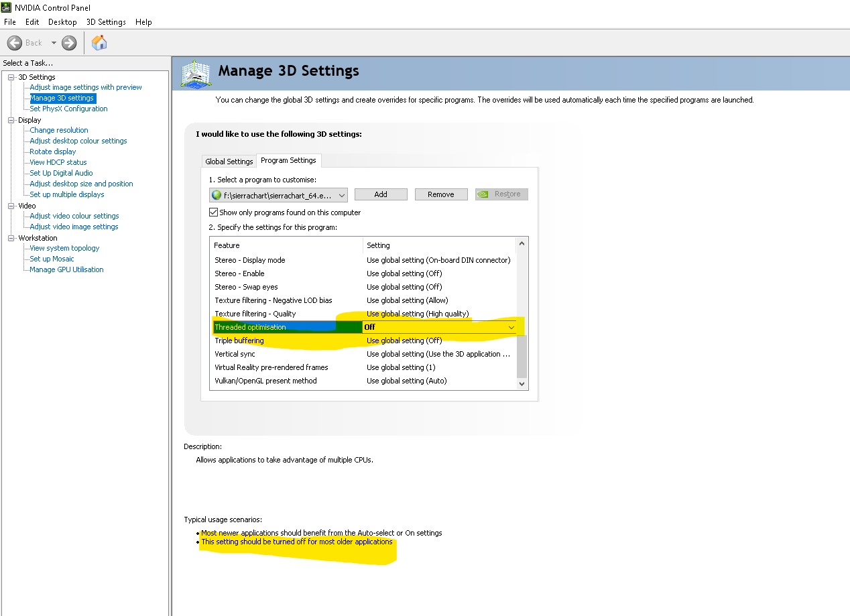Open the Home icon in toolbar
Screen dimensions: 850x616
(x=99, y=43)
